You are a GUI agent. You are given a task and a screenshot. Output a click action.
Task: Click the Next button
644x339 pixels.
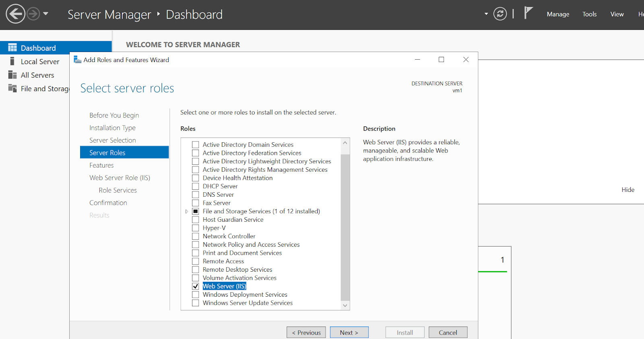[349, 333]
